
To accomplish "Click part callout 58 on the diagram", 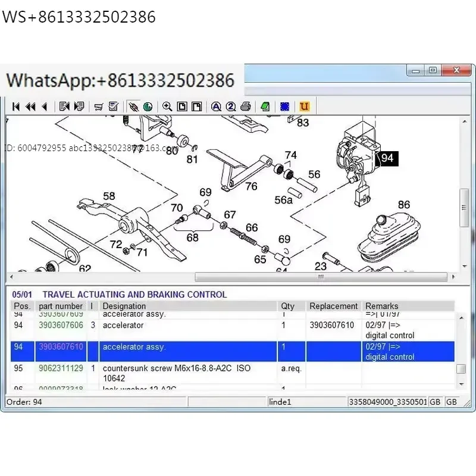I will pos(109,196).
